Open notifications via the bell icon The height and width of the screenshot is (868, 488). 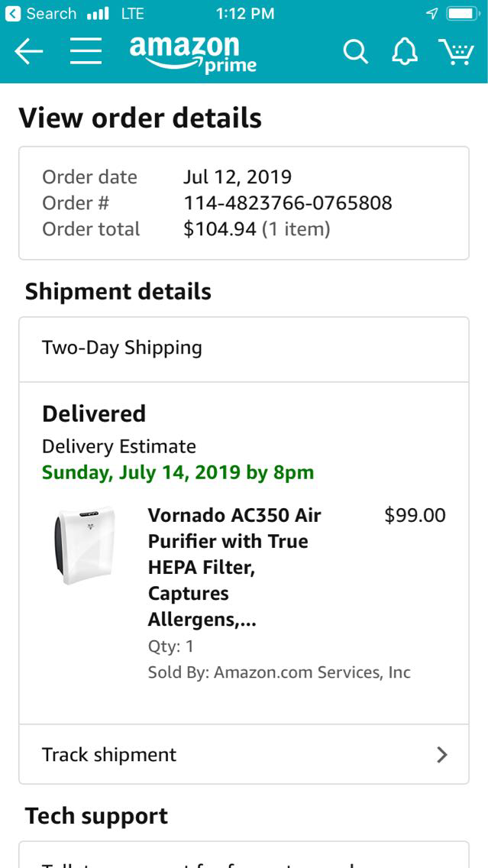point(405,52)
